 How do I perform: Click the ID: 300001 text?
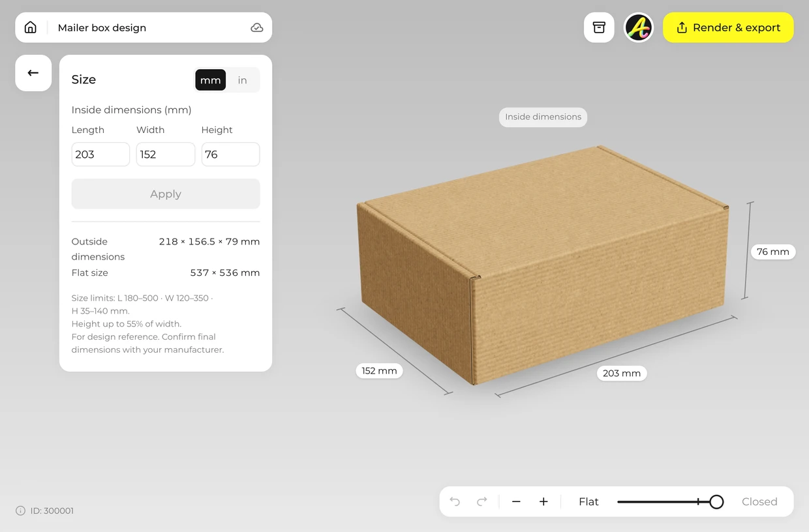click(52, 510)
